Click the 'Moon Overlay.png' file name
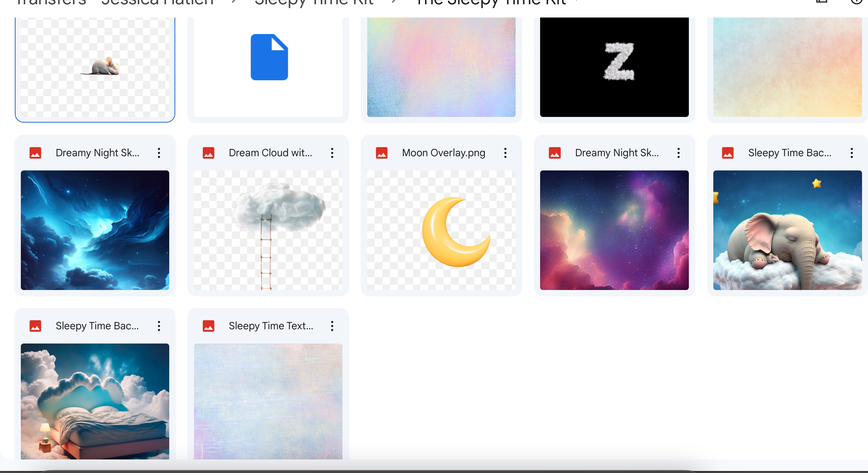 pos(444,153)
